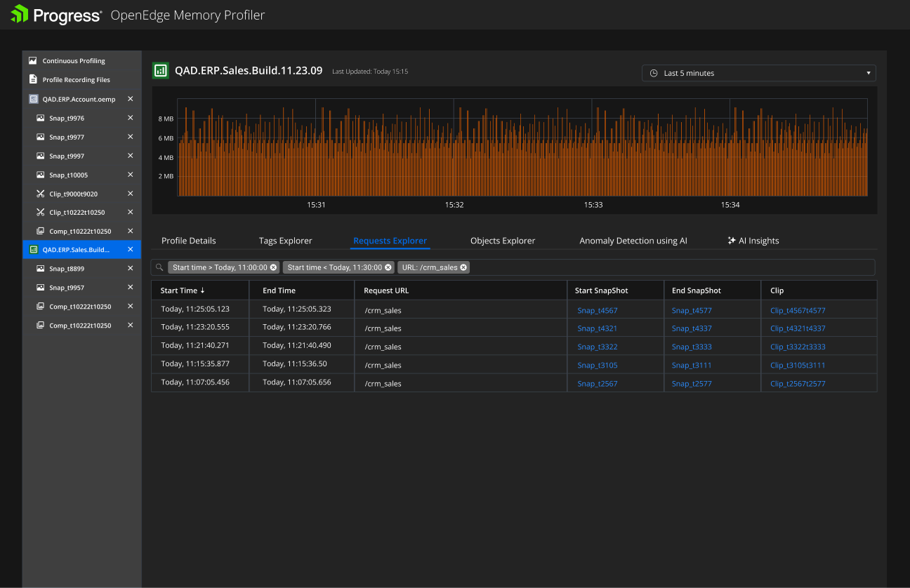Close Snap_t9957 in the sidebar
This screenshot has height=588, width=910.
pos(130,287)
